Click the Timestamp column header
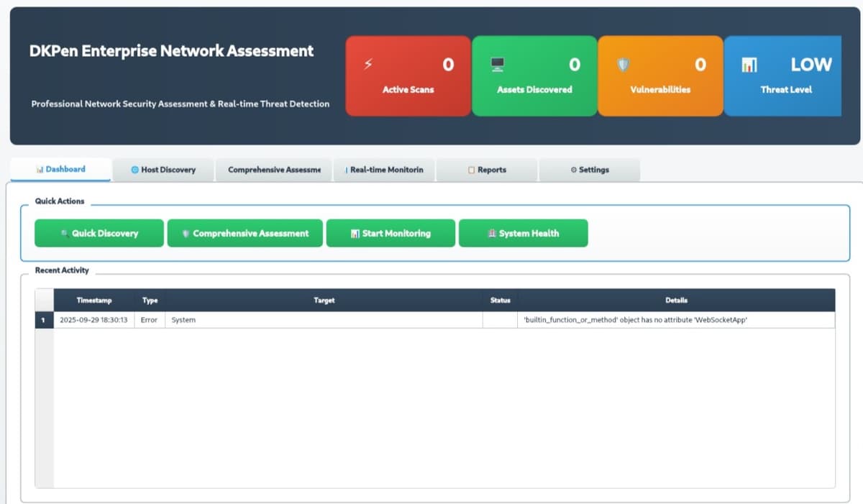This screenshot has height=504, width=863. coord(94,301)
